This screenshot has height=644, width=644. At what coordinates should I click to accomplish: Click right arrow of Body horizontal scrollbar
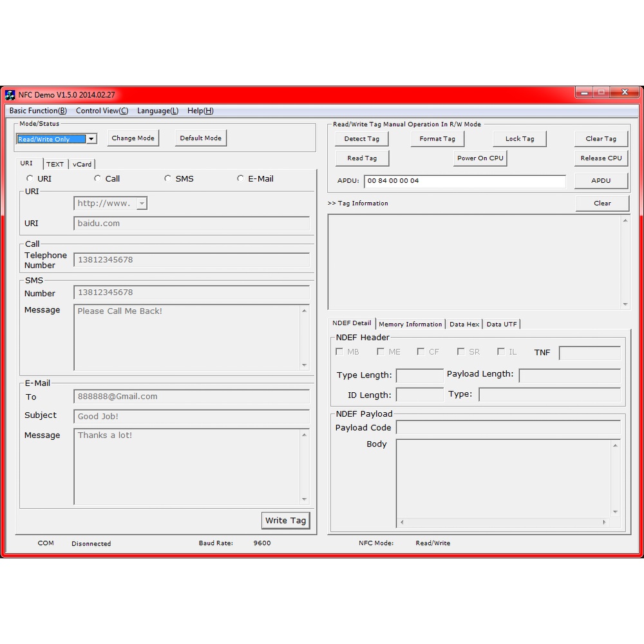(x=604, y=522)
